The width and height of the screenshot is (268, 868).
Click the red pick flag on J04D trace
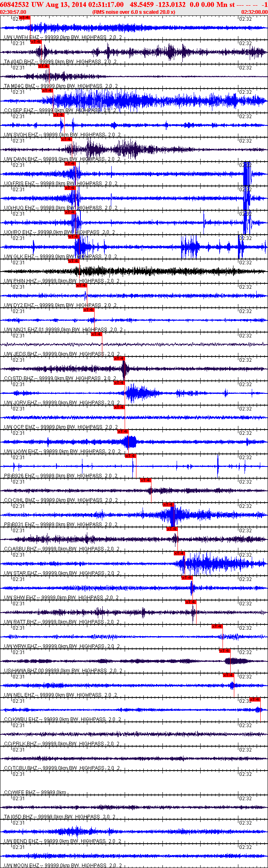(36, 42)
